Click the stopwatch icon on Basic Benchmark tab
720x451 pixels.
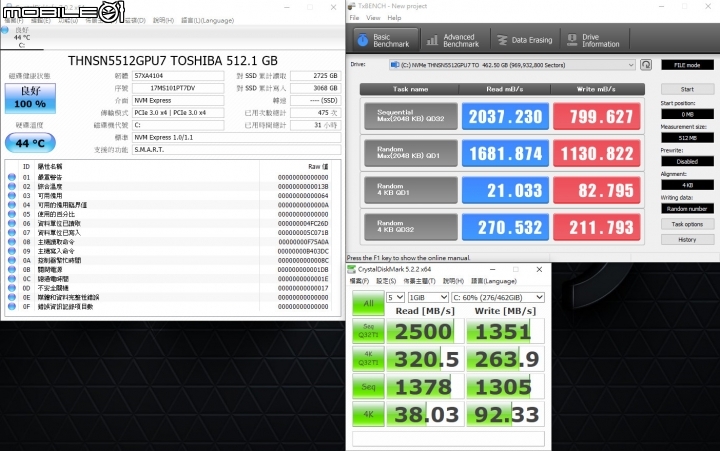[x=363, y=40]
